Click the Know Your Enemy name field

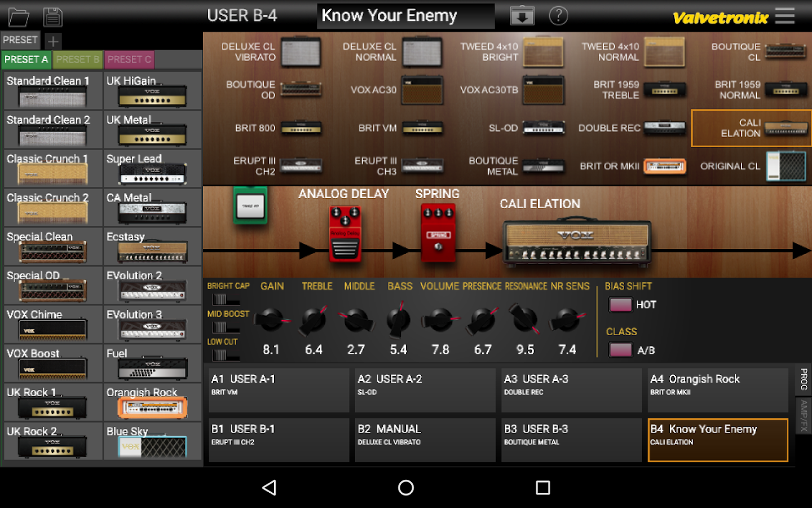point(405,16)
